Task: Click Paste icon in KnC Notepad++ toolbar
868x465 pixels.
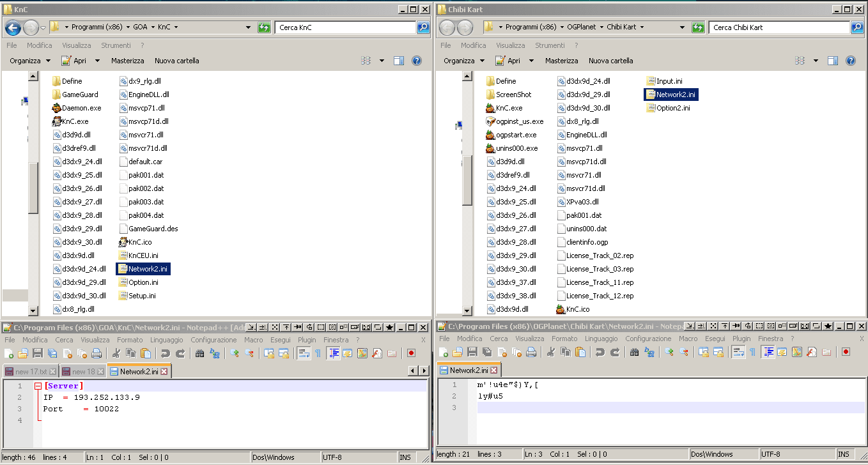Action: [146, 353]
